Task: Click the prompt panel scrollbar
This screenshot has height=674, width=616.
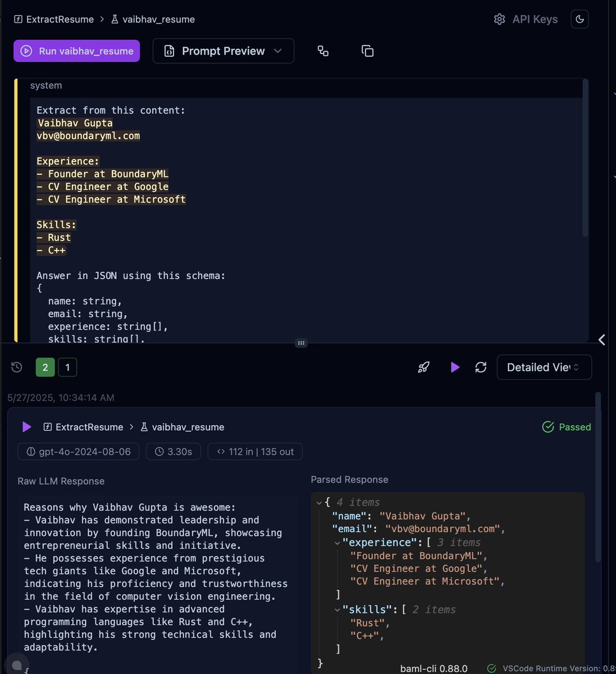Action: [586, 157]
